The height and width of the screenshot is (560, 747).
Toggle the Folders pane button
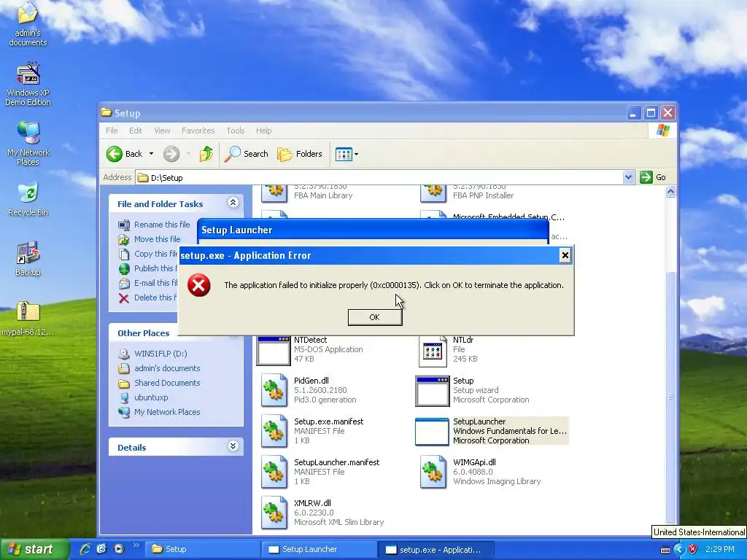pyautogui.click(x=300, y=154)
